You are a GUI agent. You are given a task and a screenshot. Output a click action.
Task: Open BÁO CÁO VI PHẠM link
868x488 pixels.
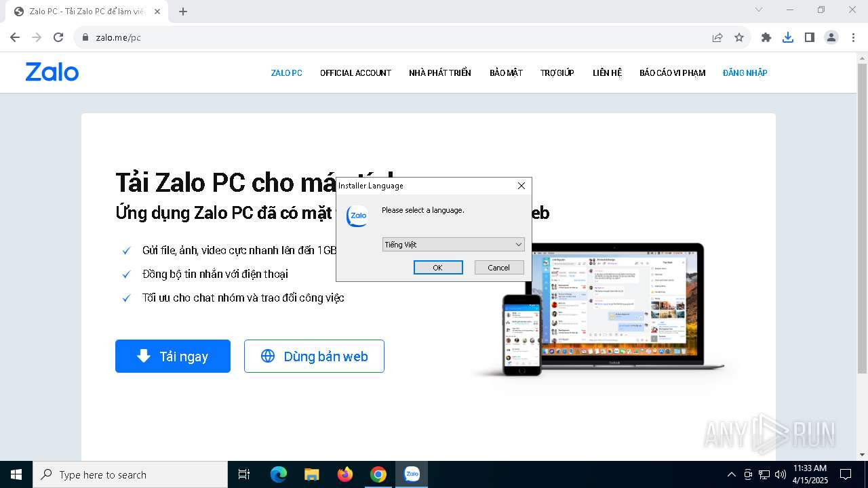[x=673, y=73]
